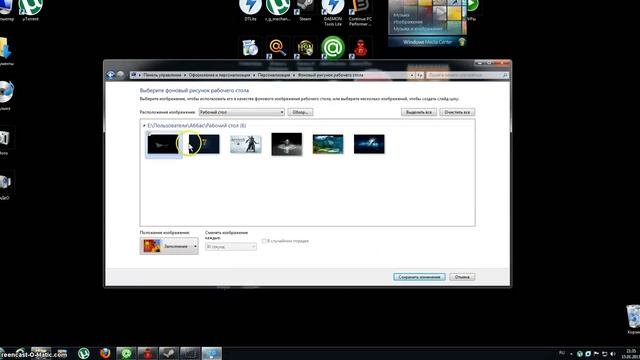Screen dimensions: 640x360
Task: Click the Cancel button
Action: tap(462, 277)
